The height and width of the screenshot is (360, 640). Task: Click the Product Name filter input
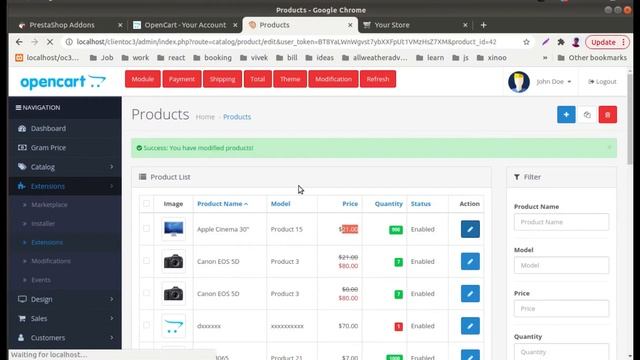[x=561, y=222]
